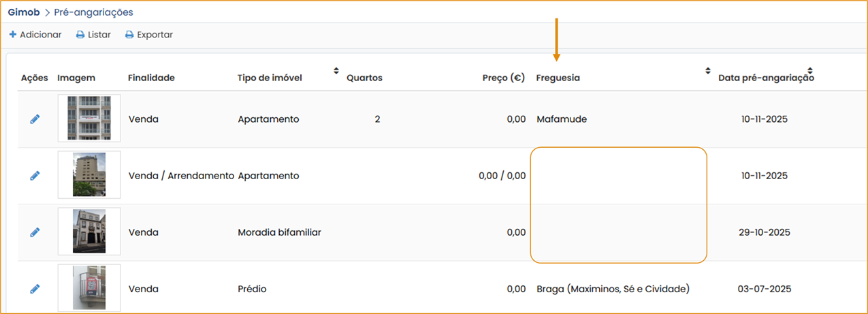868x314 pixels.
Task: Sort by Freguesia column arrows
Action: (x=708, y=71)
